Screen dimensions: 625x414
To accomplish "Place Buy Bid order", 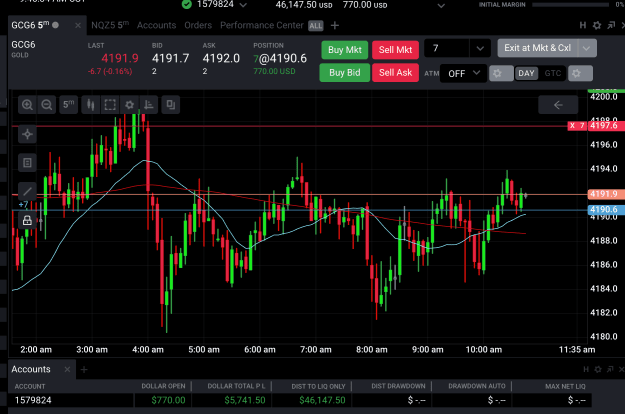I will pyautogui.click(x=345, y=73).
